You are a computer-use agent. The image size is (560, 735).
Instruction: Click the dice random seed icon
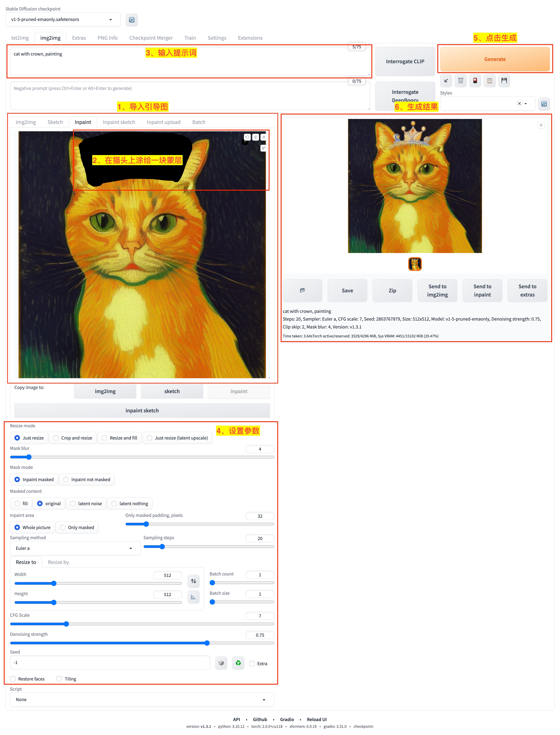pyautogui.click(x=221, y=663)
